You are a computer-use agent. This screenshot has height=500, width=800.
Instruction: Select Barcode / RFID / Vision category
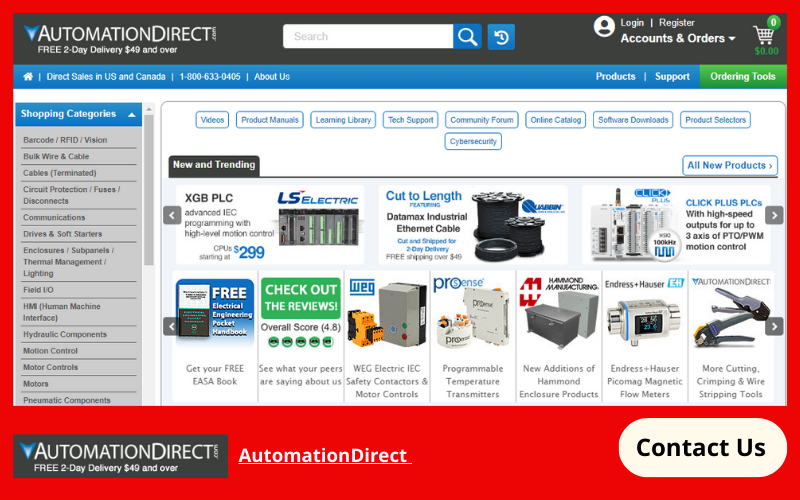click(65, 140)
